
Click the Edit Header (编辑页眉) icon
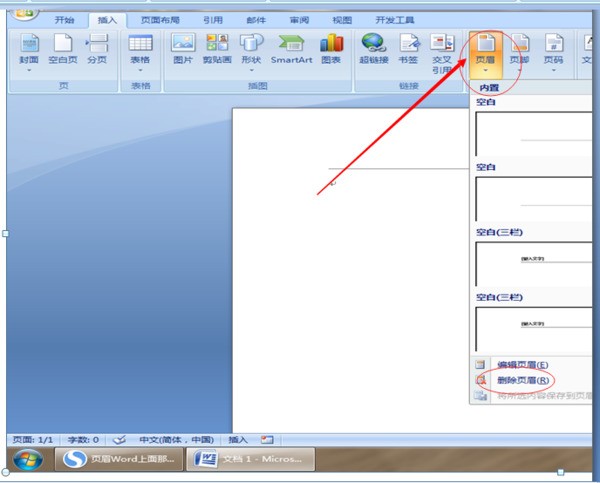click(480, 364)
